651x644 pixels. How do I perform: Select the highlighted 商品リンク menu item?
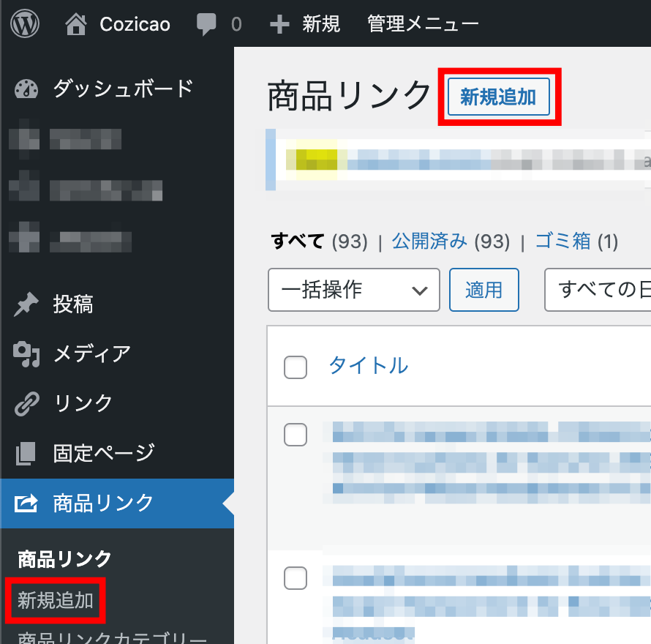(x=117, y=503)
